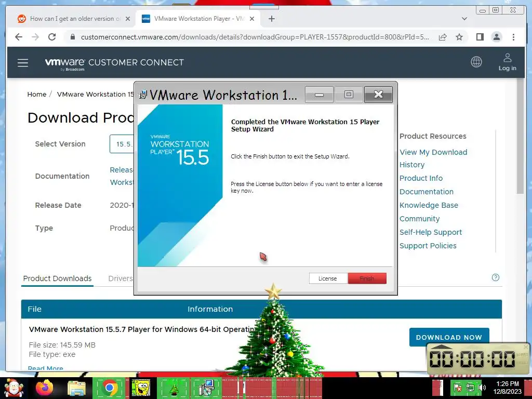Reload the current page
This screenshot has height=399, width=532.
click(52, 37)
